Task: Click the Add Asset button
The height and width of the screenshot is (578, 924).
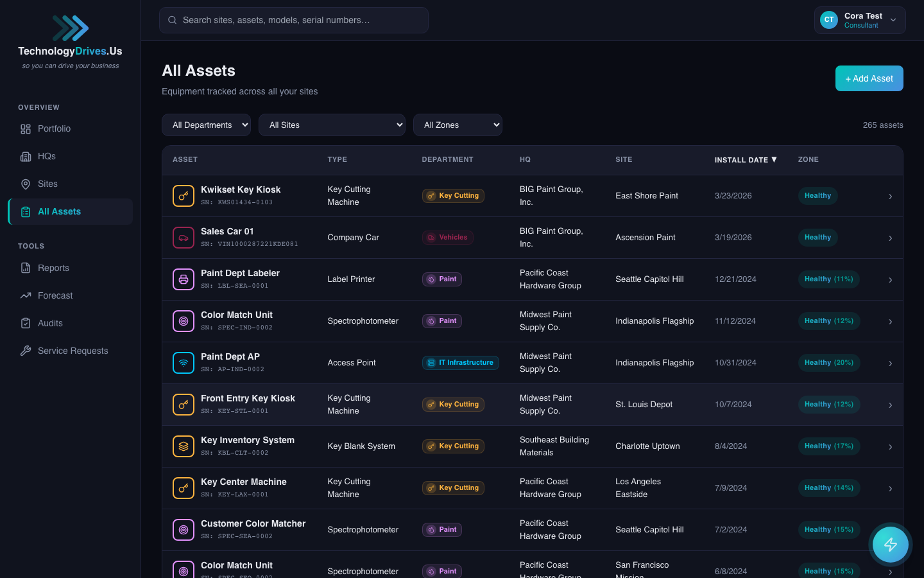Action: point(869,78)
